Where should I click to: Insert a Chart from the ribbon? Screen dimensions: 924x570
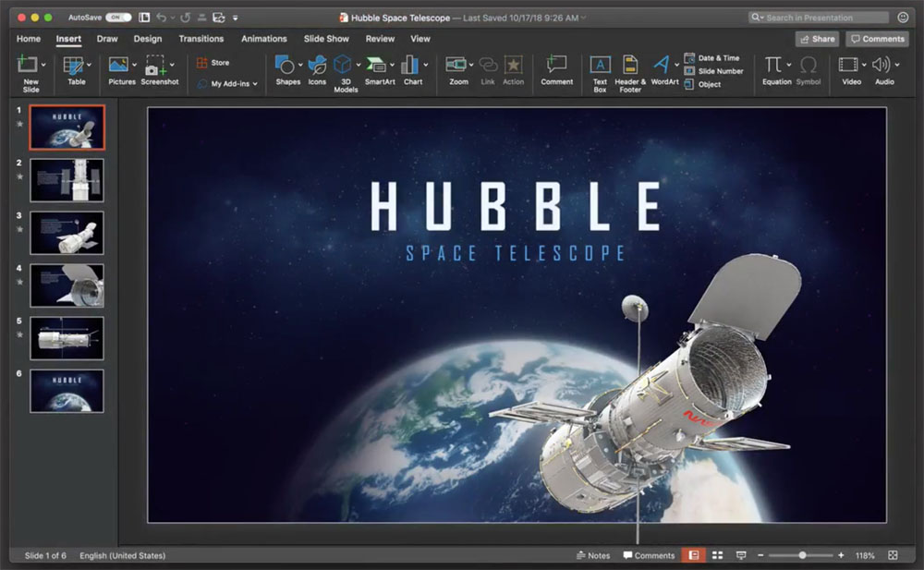411,66
